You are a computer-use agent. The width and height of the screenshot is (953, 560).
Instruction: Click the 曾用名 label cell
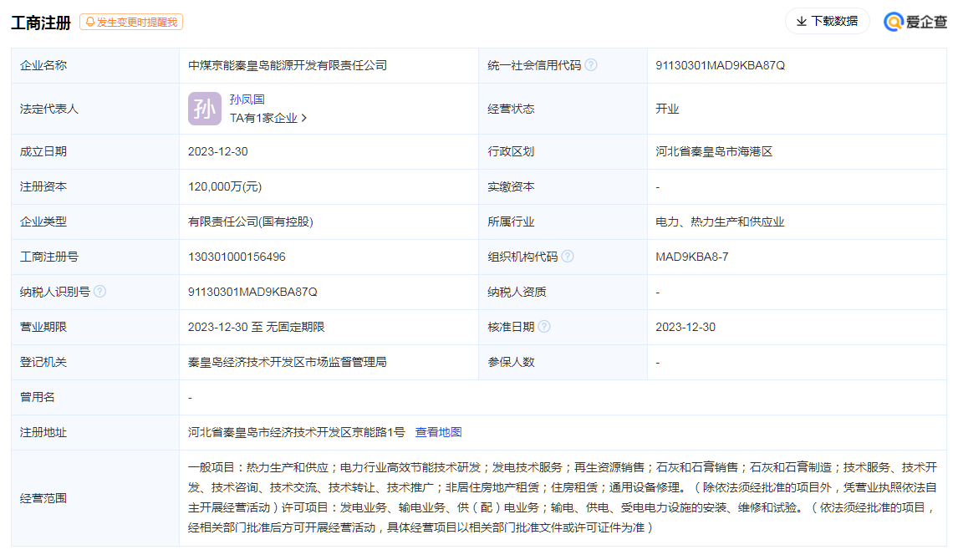pyautogui.click(x=95, y=397)
